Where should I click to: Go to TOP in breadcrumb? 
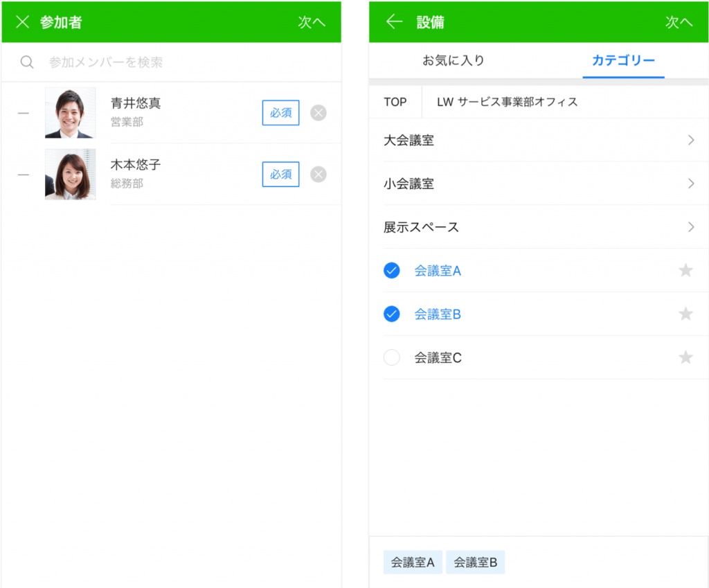tap(395, 103)
